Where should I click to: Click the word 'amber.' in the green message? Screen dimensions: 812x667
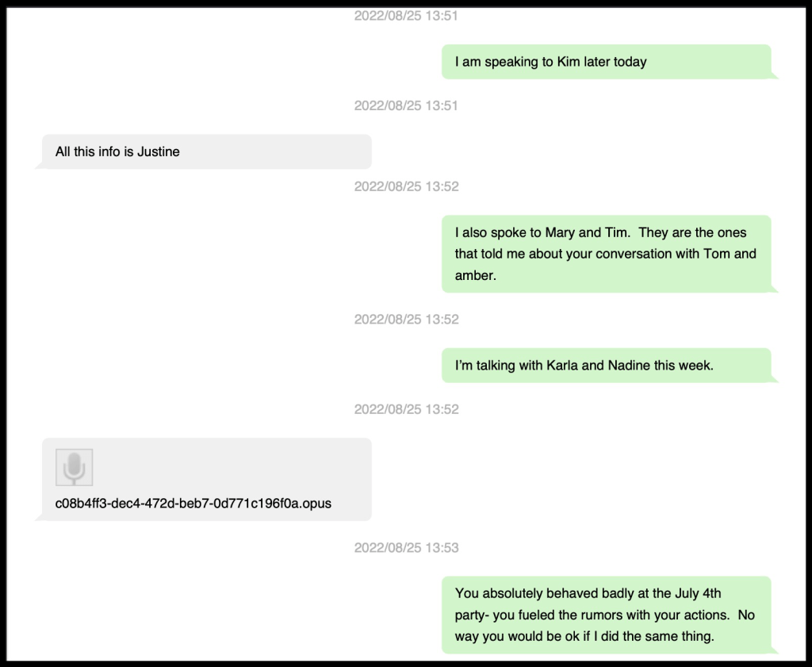point(476,275)
